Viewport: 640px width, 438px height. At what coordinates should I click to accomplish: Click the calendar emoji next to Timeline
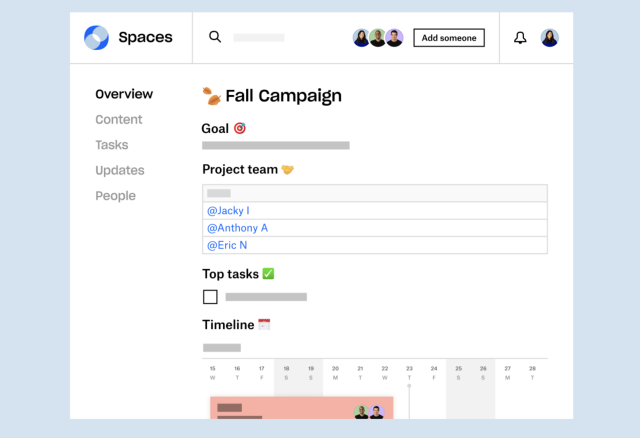(x=264, y=325)
